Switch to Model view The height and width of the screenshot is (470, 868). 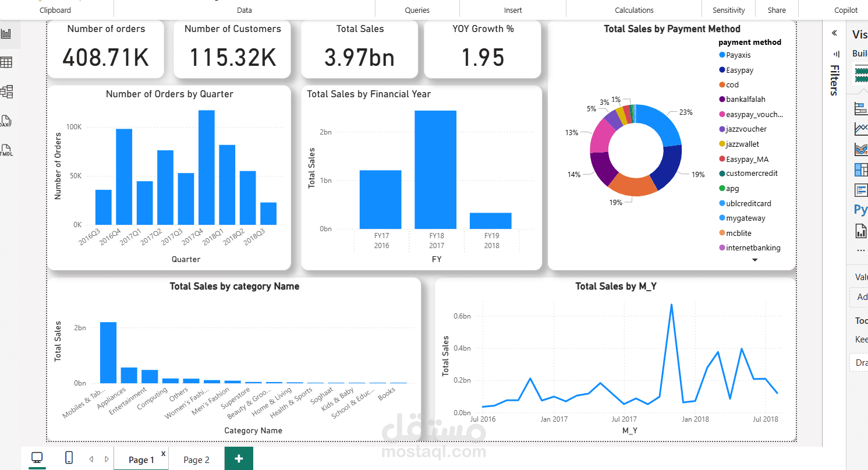click(8, 91)
